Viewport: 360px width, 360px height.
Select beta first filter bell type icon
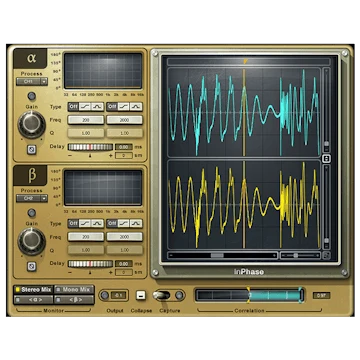97,223
